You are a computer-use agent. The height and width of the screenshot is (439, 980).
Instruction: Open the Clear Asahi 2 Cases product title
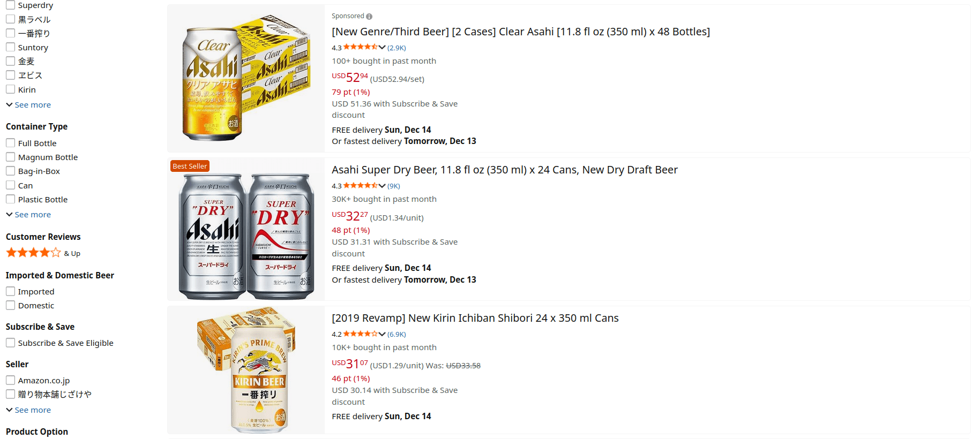pyautogui.click(x=520, y=32)
